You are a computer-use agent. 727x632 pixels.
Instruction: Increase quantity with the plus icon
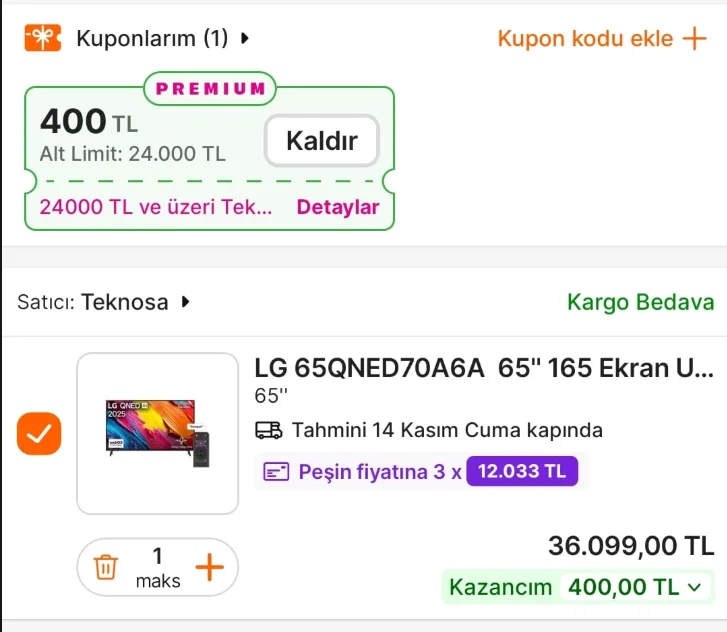(209, 568)
